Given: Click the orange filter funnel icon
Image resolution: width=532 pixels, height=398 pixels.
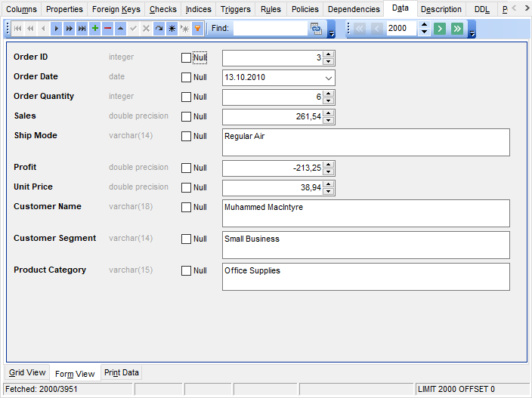Looking at the screenshot, I should coord(197,29).
